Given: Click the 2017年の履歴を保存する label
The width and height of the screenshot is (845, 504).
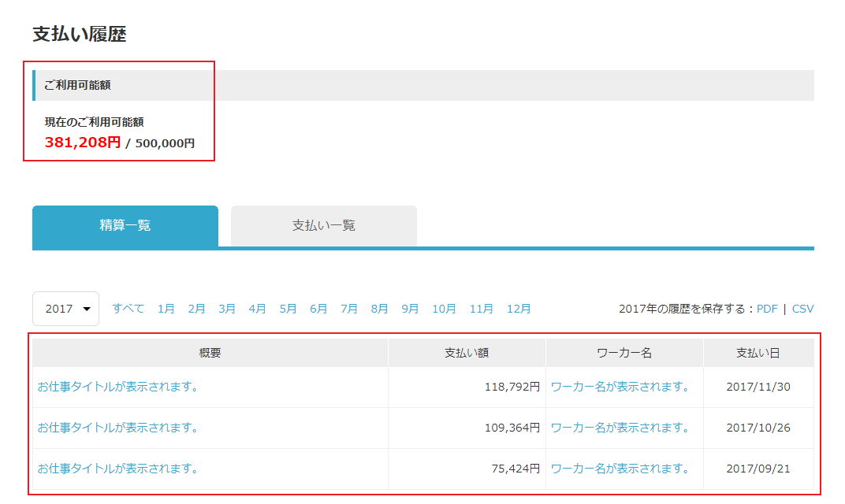Looking at the screenshot, I should [x=686, y=309].
